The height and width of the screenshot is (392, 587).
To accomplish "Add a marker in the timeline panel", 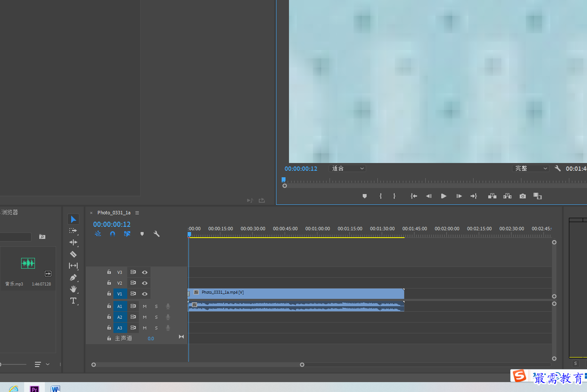I will pos(142,234).
